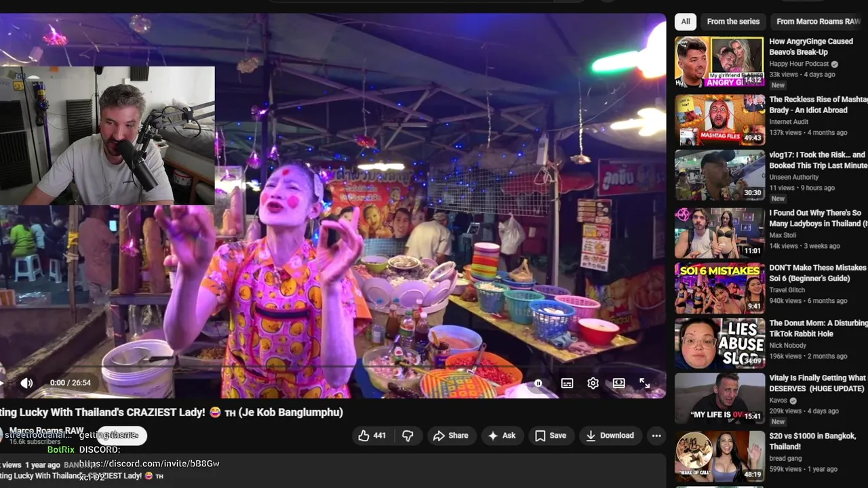This screenshot has width=868, height=488.
Task: Visit Nick Nobody channel
Action: coord(787,346)
